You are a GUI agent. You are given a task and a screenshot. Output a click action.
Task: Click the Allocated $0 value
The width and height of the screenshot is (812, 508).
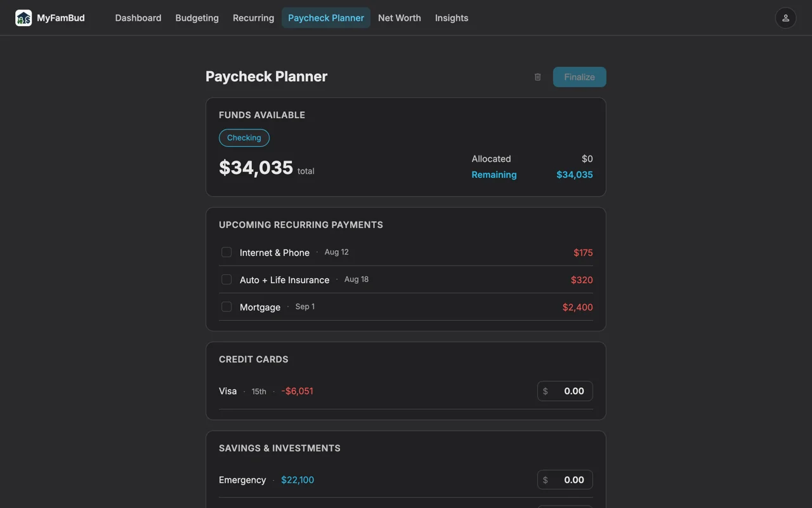(x=587, y=159)
